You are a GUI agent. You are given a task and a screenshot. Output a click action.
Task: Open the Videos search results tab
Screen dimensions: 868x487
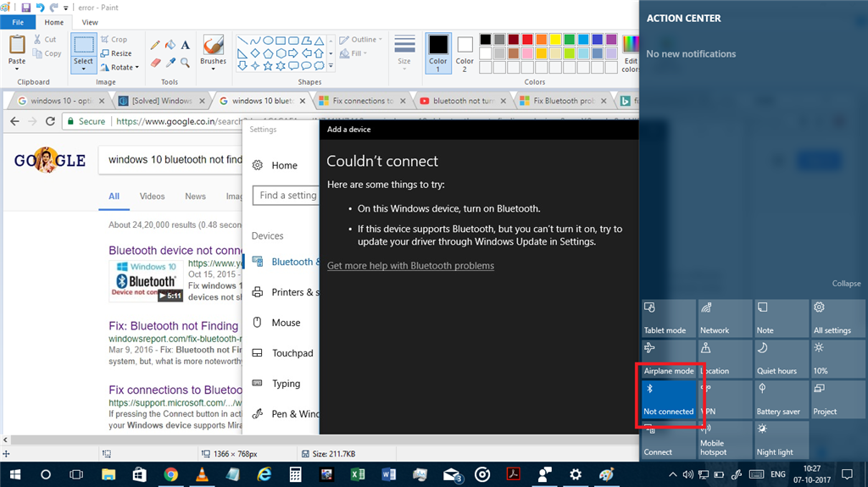(x=153, y=196)
